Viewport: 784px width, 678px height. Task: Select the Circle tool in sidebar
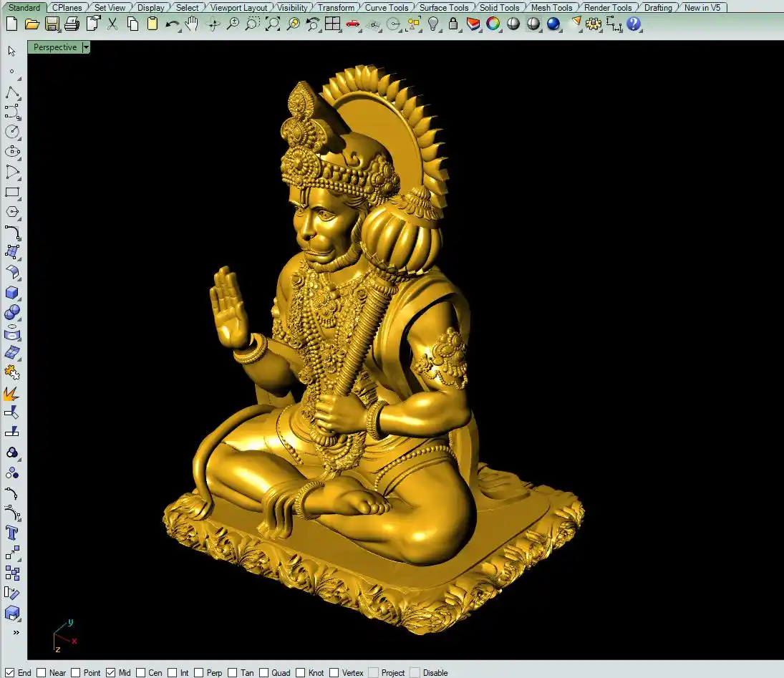tap(12, 132)
